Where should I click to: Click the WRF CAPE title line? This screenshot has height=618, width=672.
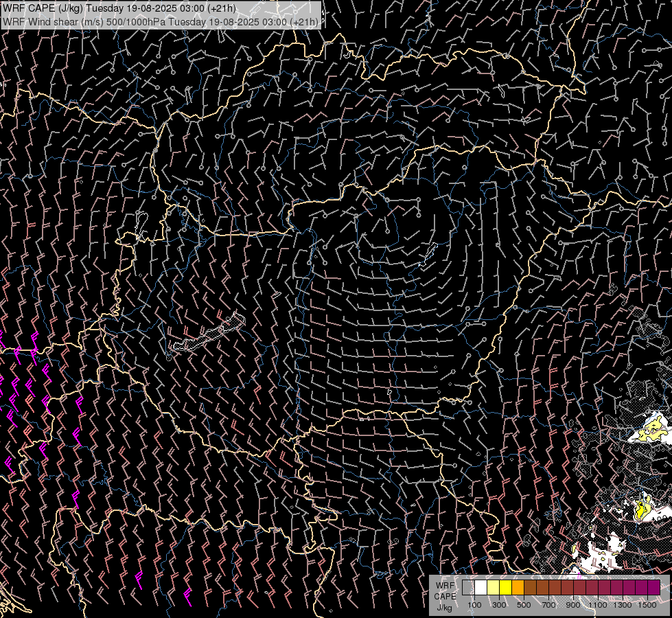119,8
